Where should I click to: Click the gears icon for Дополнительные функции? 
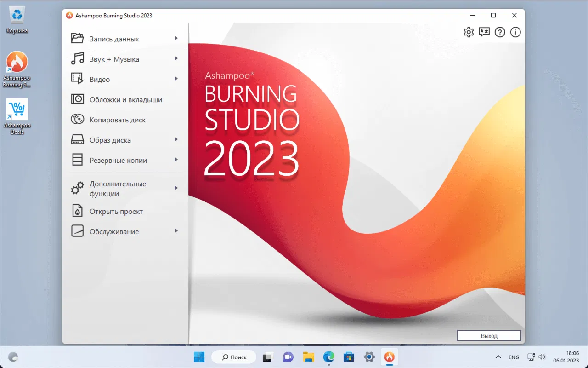(x=77, y=188)
